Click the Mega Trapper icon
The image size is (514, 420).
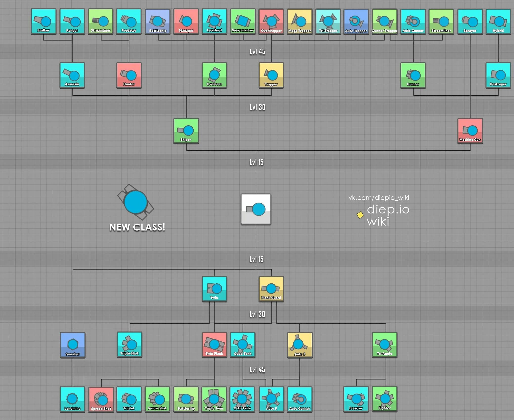click(x=300, y=22)
